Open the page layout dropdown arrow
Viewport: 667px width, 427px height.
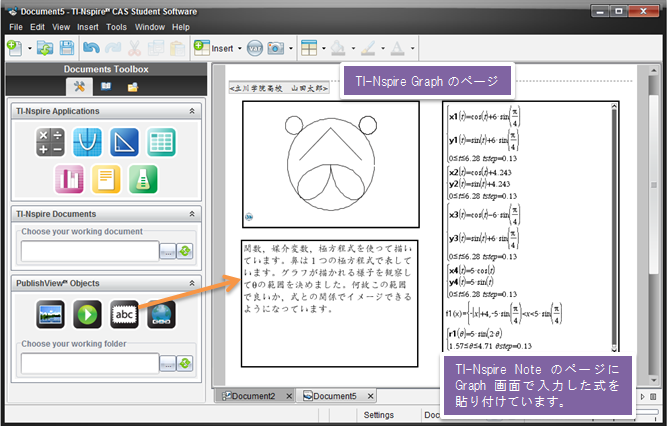click(324, 48)
